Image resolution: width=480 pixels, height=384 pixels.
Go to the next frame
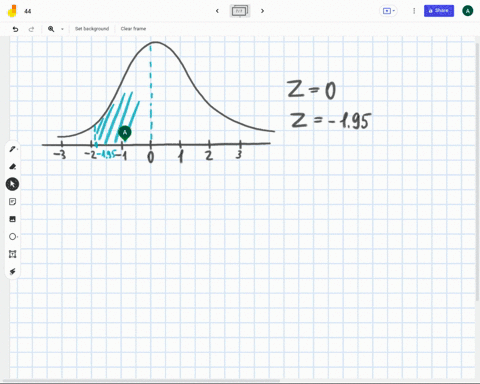click(x=263, y=11)
